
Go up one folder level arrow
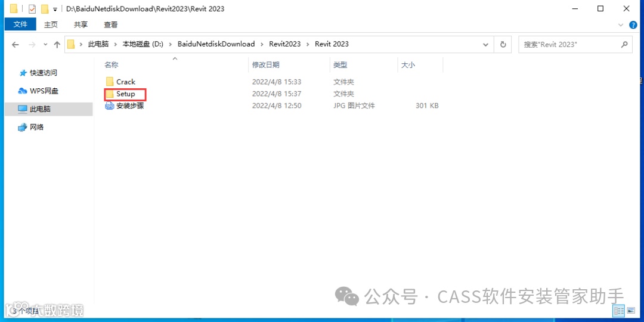(x=57, y=45)
